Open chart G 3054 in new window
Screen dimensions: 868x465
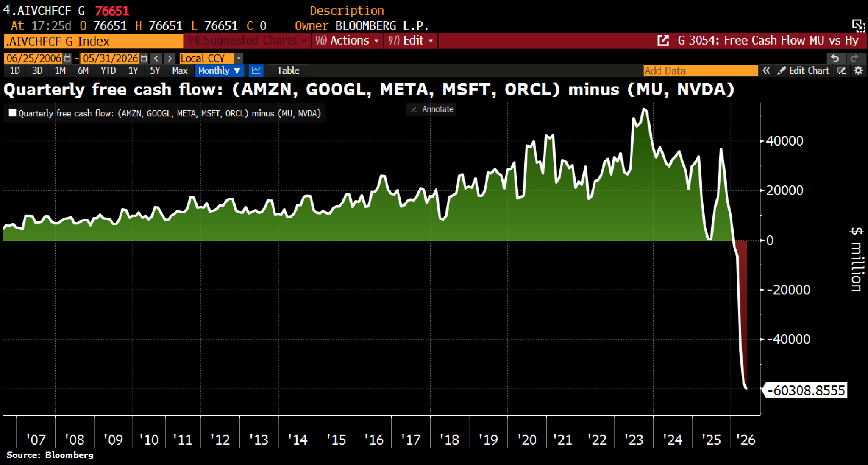tap(663, 41)
